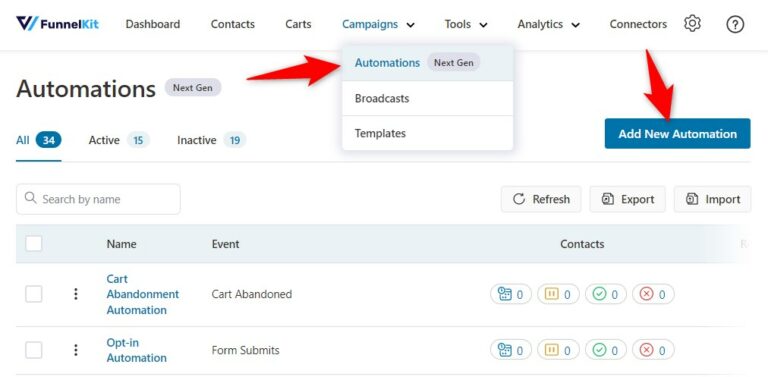Image resolution: width=768 pixels, height=377 pixels.
Task: Focus the Search by name field
Action: pyautogui.click(x=98, y=199)
